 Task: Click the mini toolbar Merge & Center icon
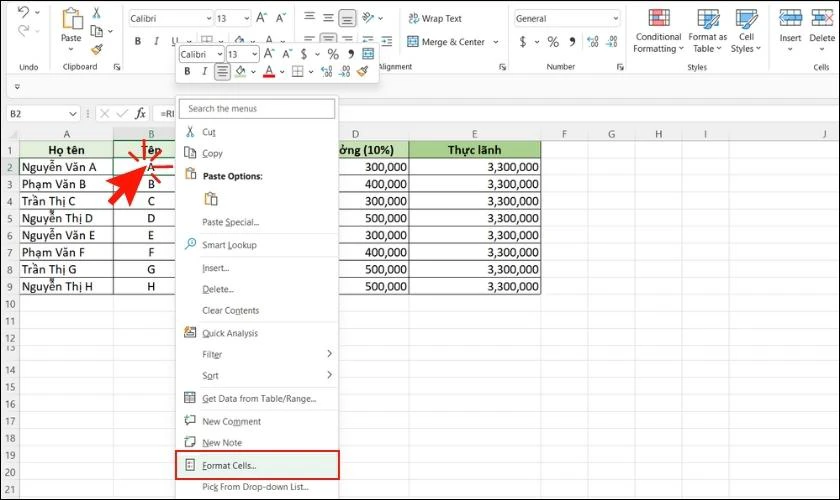pyautogui.click(x=368, y=54)
